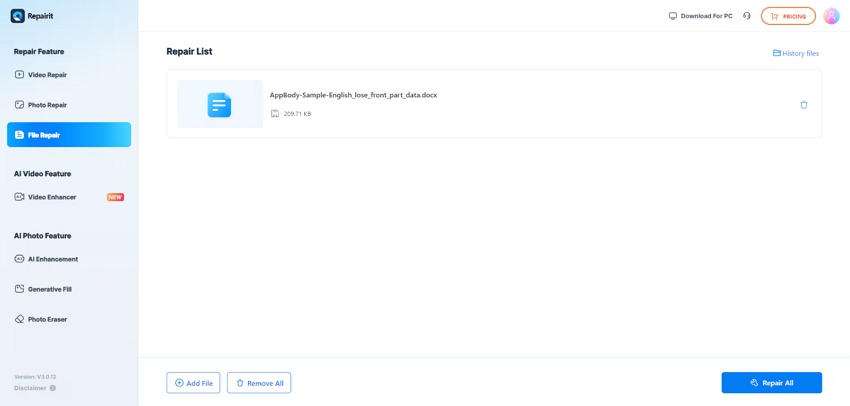The width and height of the screenshot is (850, 406).
Task: Open Generative Fill tool
Action: click(49, 289)
